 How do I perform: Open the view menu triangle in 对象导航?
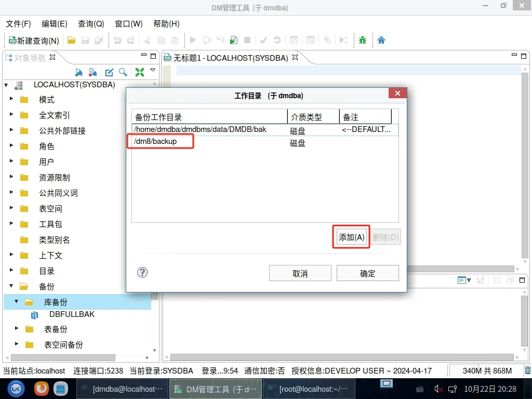(x=153, y=70)
